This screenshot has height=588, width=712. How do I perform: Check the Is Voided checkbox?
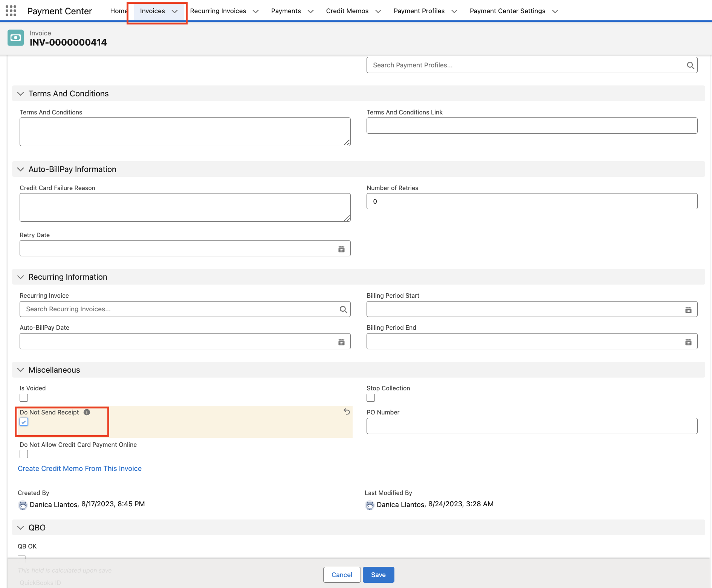pos(24,398)
